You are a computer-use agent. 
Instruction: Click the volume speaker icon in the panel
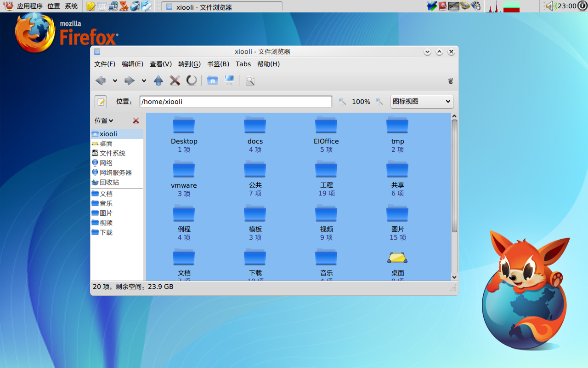(x=551, y=6)
